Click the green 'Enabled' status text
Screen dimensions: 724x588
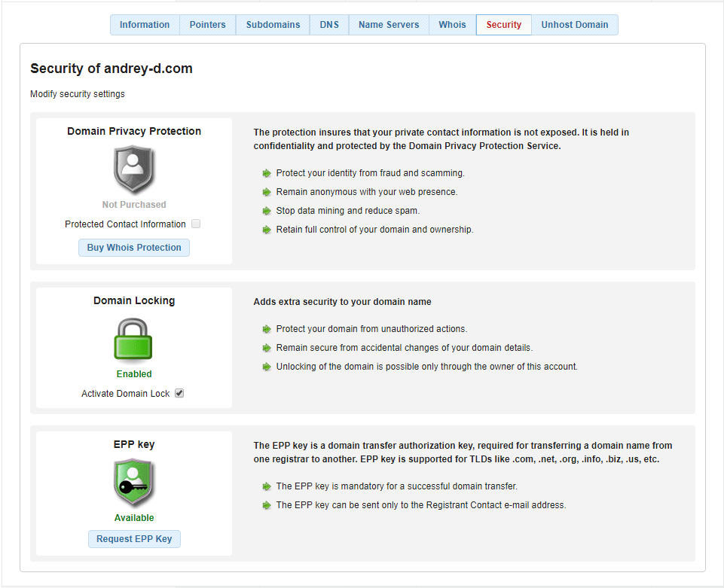[134, 374]
